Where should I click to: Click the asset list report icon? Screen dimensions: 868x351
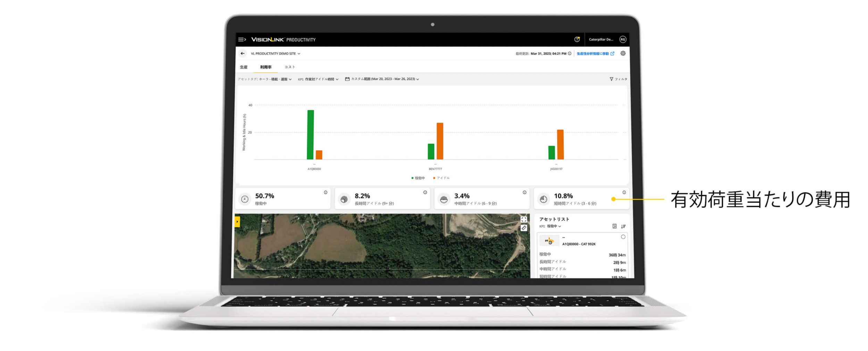[x=614, y=227]
